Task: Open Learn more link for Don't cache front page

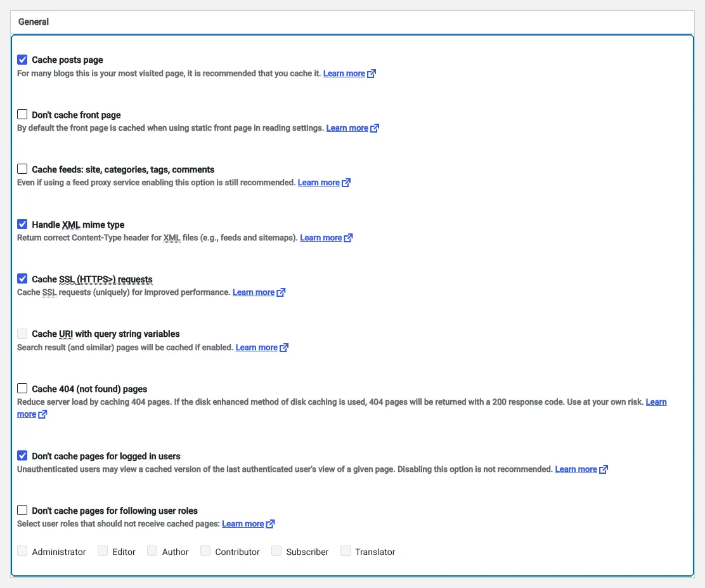Action: tap(347, 128)
